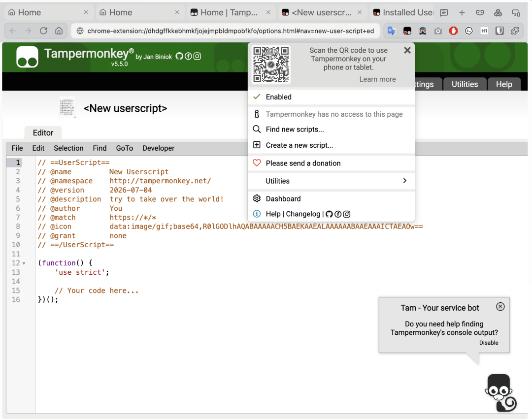Follow the Learn more link
The image size is (532, 419).
click(377, 79)
